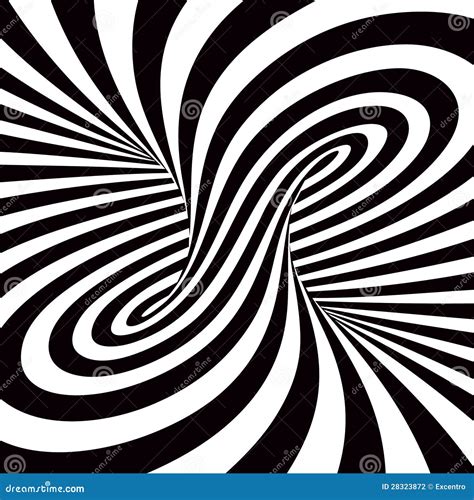Click the blue footer bar between logo and ID
The width and height of the screenshot is (474, 500).
tap(233, 487)
